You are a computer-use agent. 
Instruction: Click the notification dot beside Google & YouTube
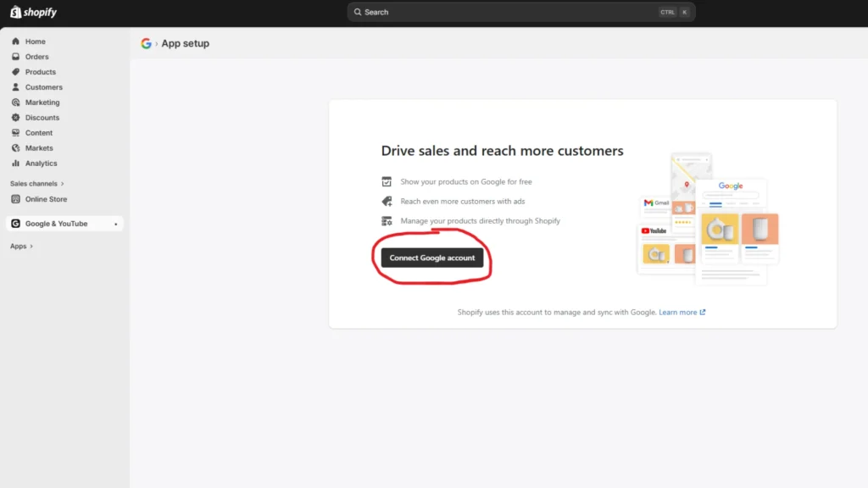(x=116, y=224)
